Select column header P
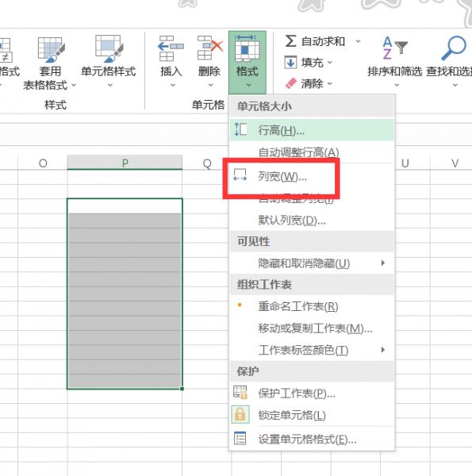The image size is (472, 476). 125,163
